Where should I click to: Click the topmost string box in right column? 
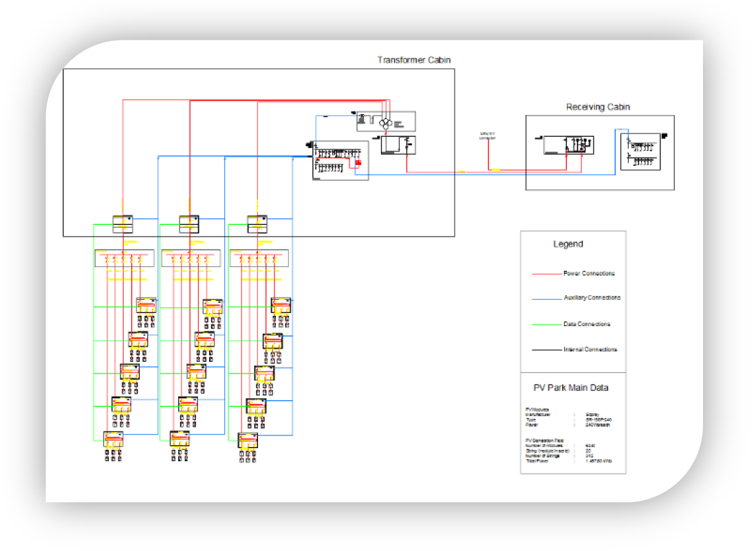point(281,305)
